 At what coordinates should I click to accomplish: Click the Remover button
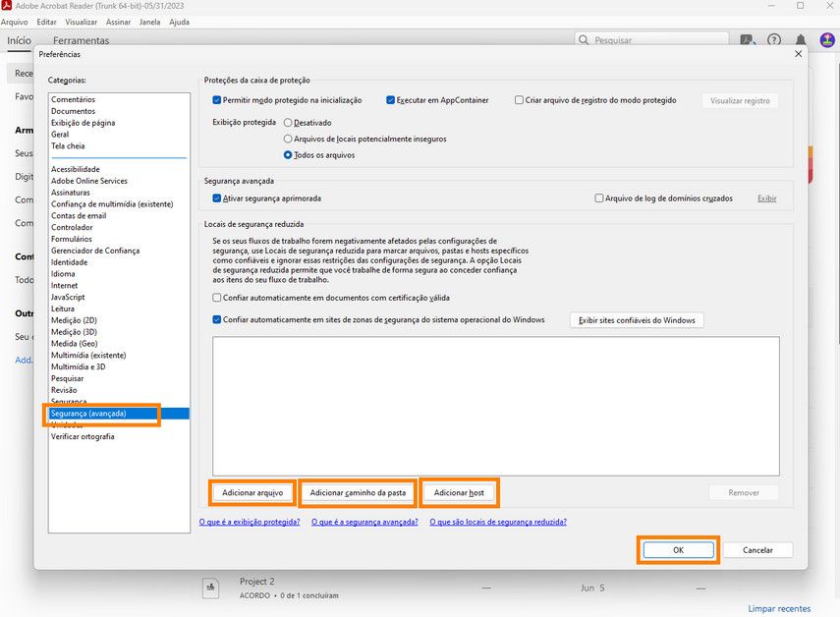[x=744, y=493]
